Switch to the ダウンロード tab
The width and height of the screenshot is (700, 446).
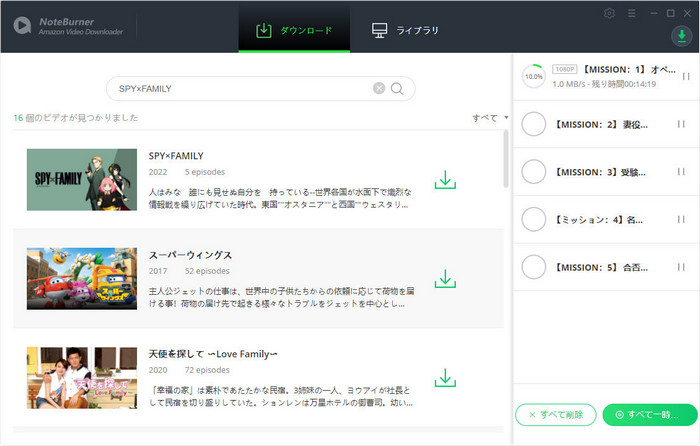pos(294,30)
